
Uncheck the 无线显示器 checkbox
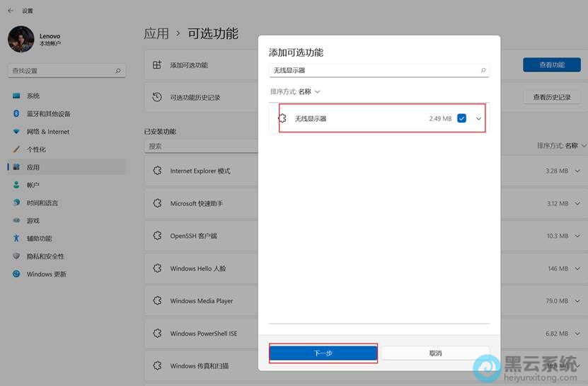click(x=461, y=118)
